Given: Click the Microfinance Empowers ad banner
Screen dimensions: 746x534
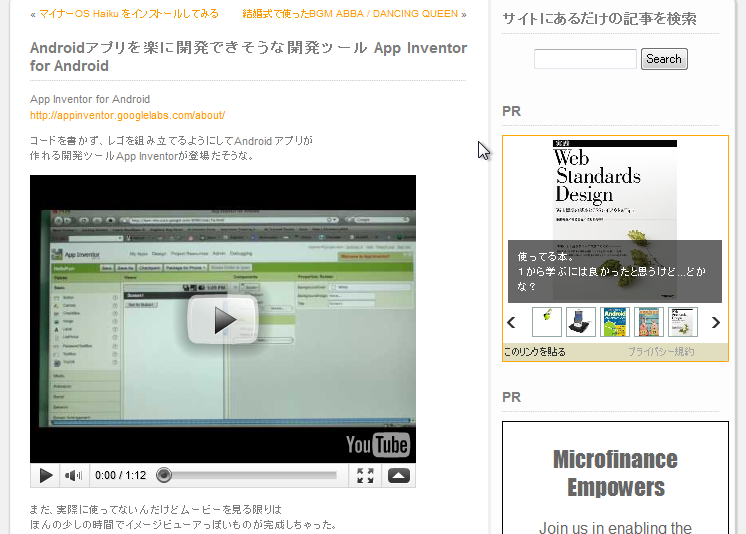Looking at the screenshot, I should point(615,477).
